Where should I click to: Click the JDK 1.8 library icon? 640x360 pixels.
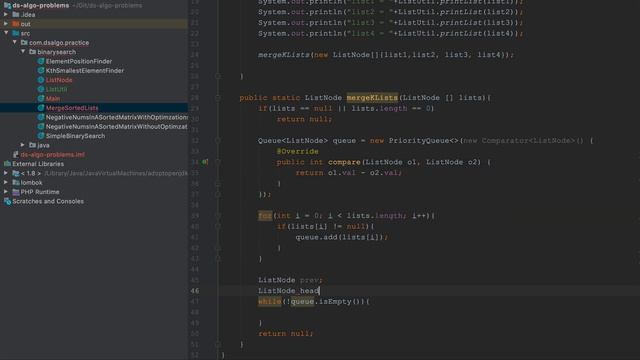(x=16, y=173)
